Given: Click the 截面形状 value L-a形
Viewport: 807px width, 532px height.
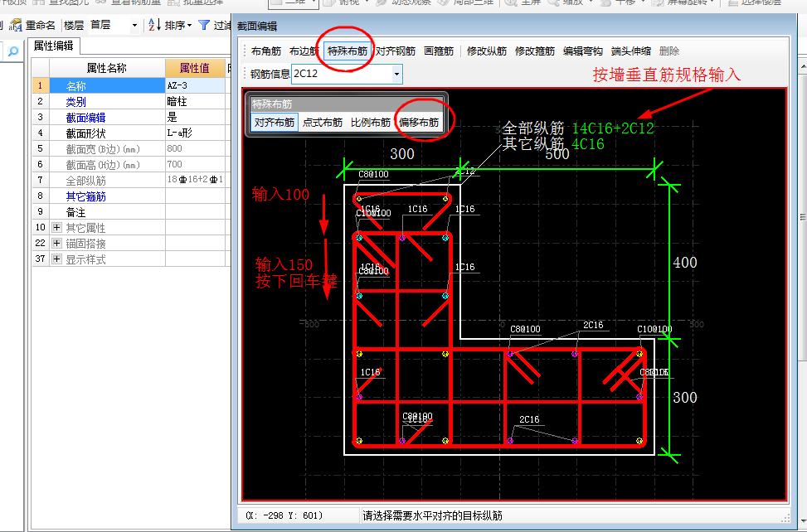Looking at the screenshot, I should [195, 133].
